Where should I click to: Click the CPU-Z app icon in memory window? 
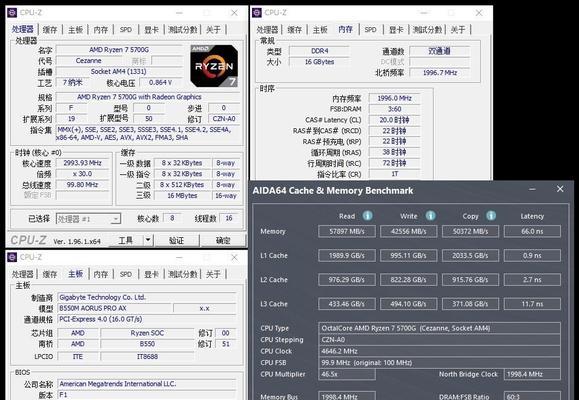point(257,13)
